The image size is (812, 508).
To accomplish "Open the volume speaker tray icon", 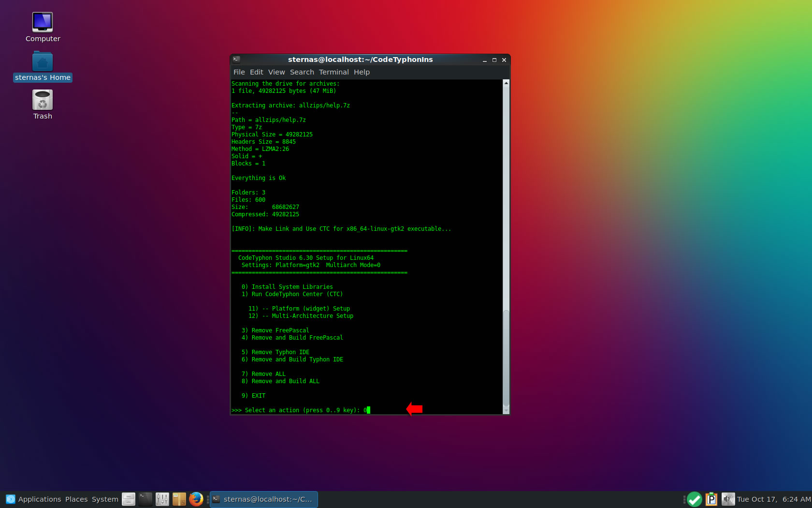I will (728, 499).
